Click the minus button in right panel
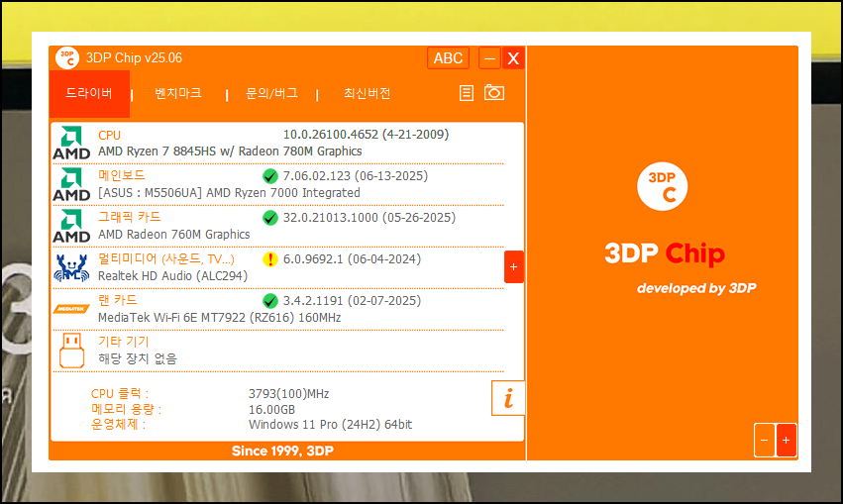This screenshot has width=843, height=504. pos(764,440)
